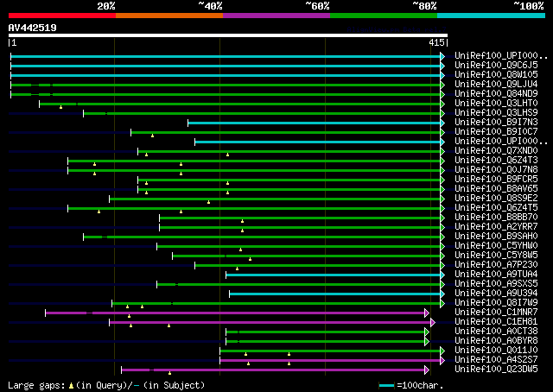
Task: Select the purple alignment bar for C1EH81
Action: (x=270, y=323)
